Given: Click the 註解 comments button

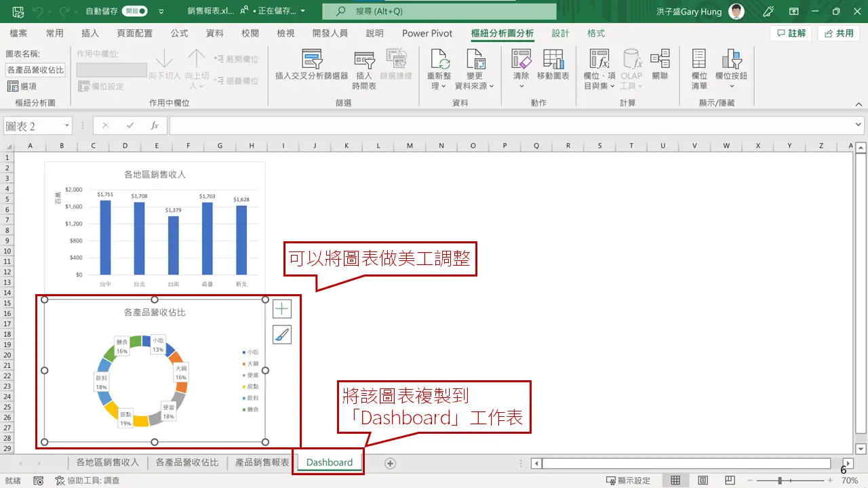Looking at the screenshot, I should pyautogui.click(x=791, y=33).
